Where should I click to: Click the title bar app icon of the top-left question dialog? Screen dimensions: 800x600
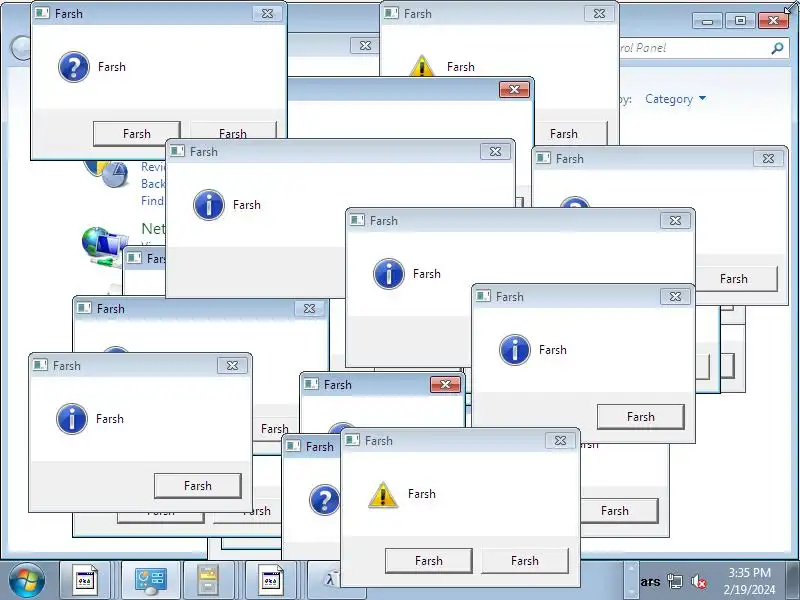(42, 13)
